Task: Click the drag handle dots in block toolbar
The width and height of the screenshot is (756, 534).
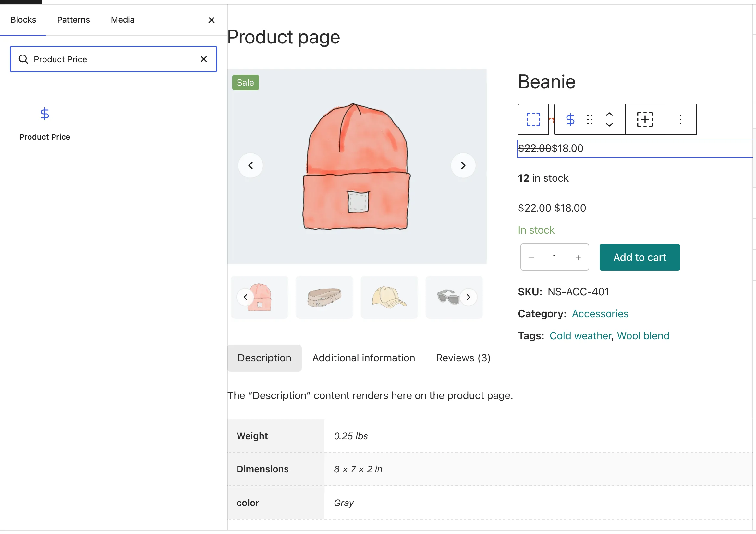Action: coord(590,119)
